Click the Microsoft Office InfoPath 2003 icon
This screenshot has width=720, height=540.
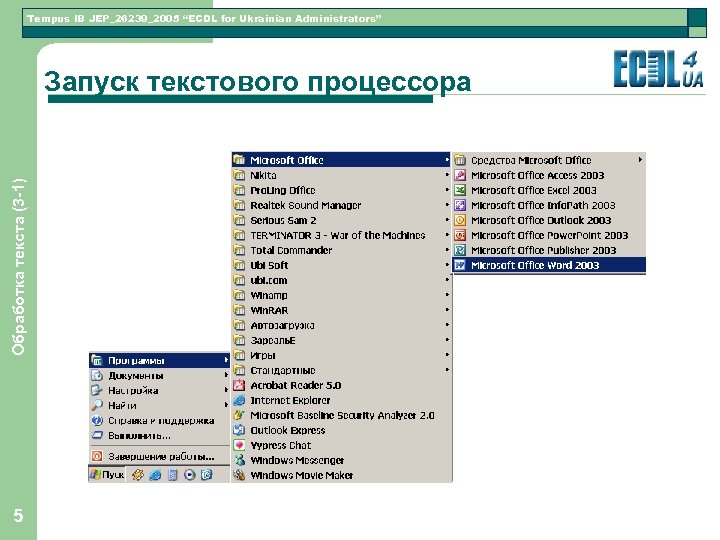coord(460,205)
